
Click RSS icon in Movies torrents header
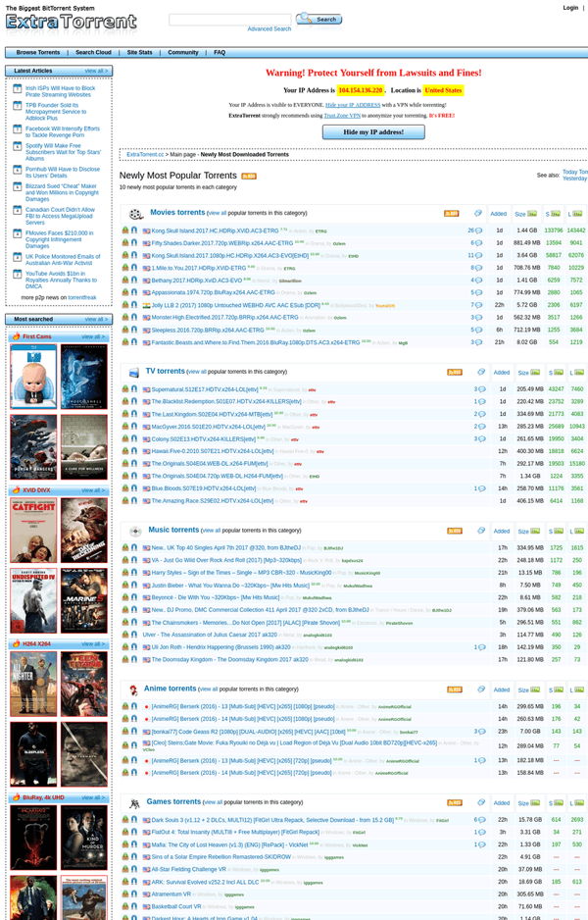point(452,214)
